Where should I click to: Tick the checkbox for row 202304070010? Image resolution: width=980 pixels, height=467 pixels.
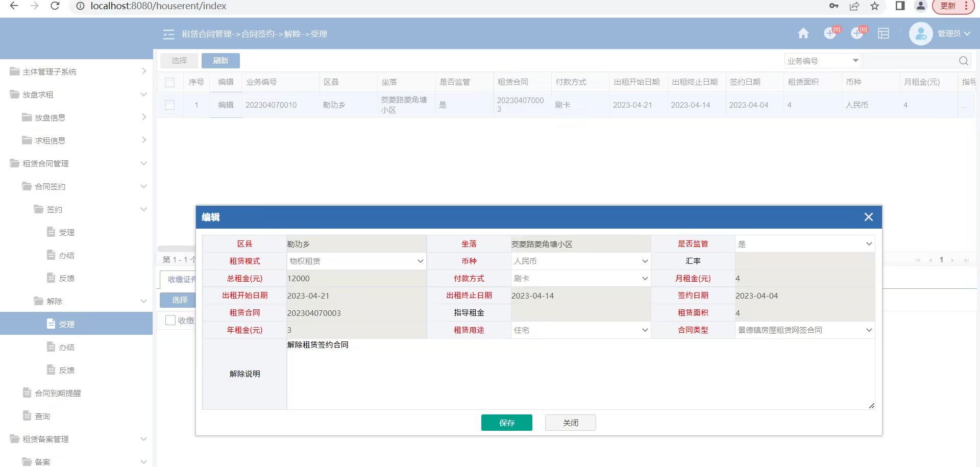point(170,105)
